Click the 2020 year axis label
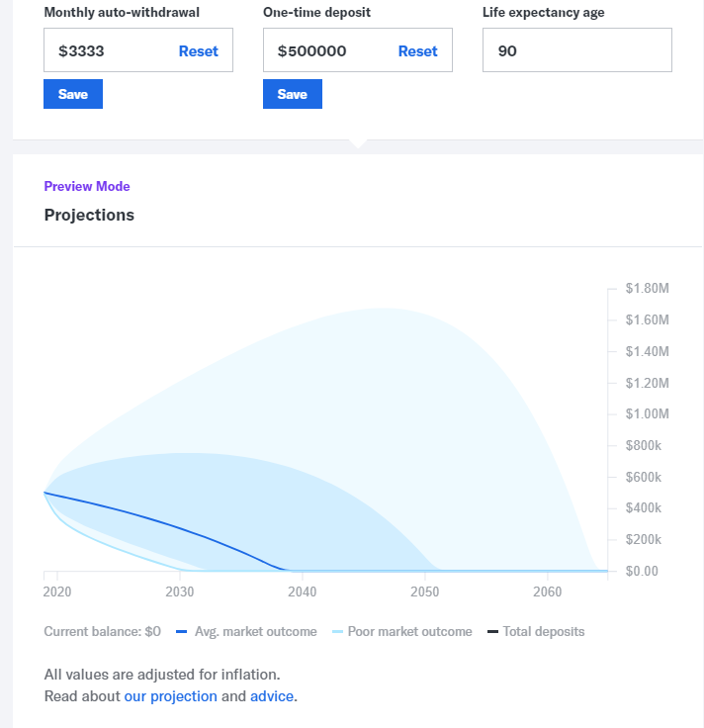Viewport: 704px width, 728px height. (x=57, y=591)
